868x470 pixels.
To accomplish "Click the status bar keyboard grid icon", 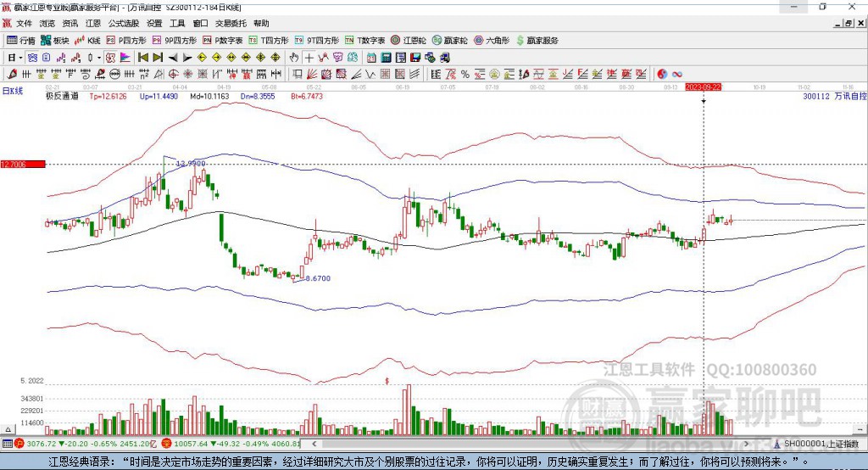I will pyautogui.click(x=7, y=444).
